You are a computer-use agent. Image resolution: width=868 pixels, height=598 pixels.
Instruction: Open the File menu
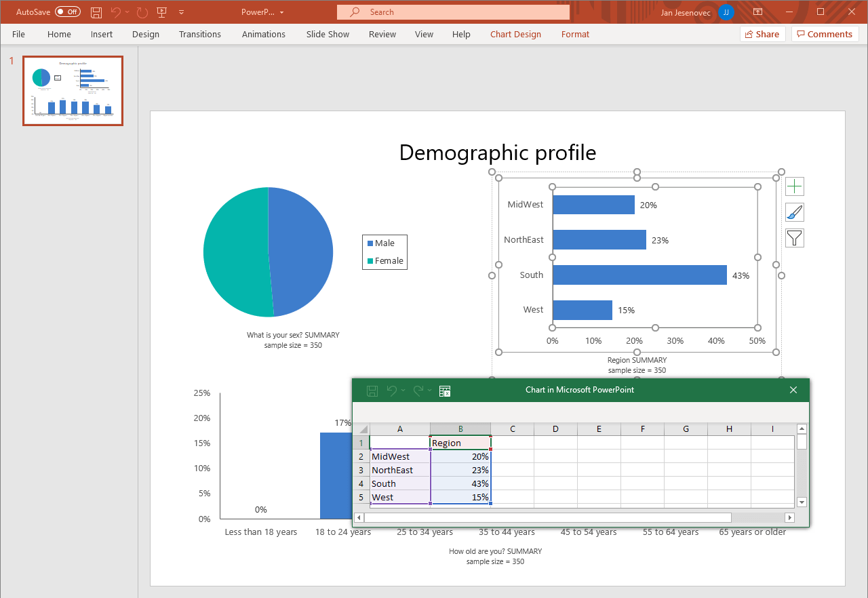18,34
